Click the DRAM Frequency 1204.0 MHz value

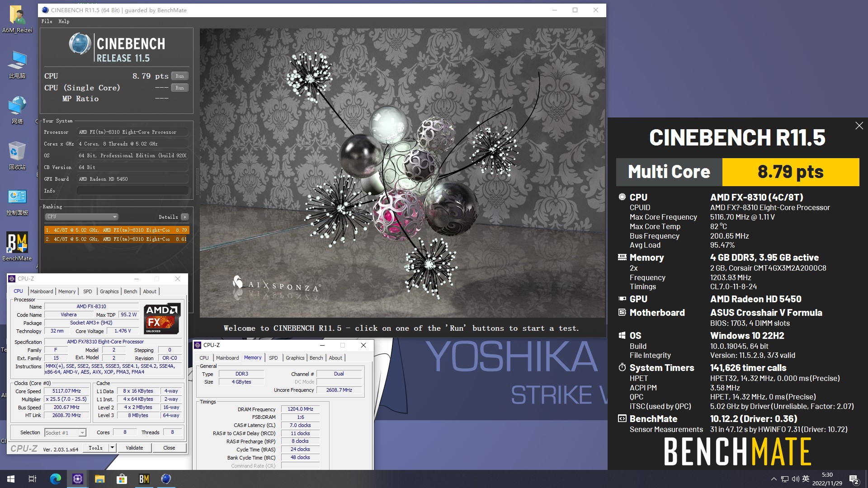coord(301,409)
